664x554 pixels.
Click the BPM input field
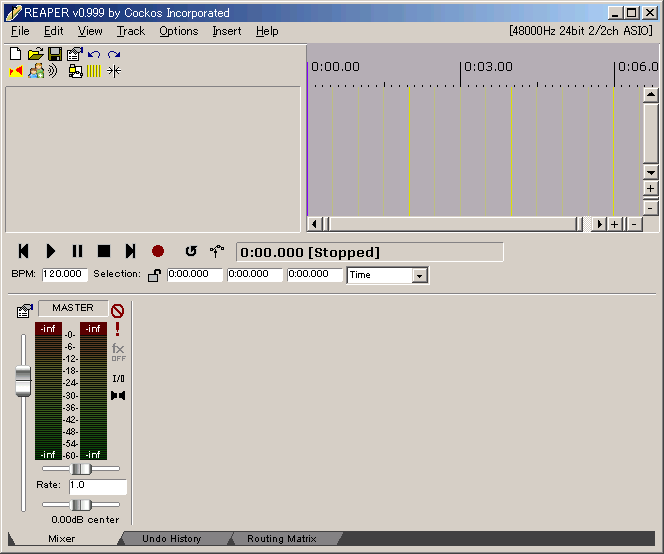pyautogui.click(x=65, y=274)
